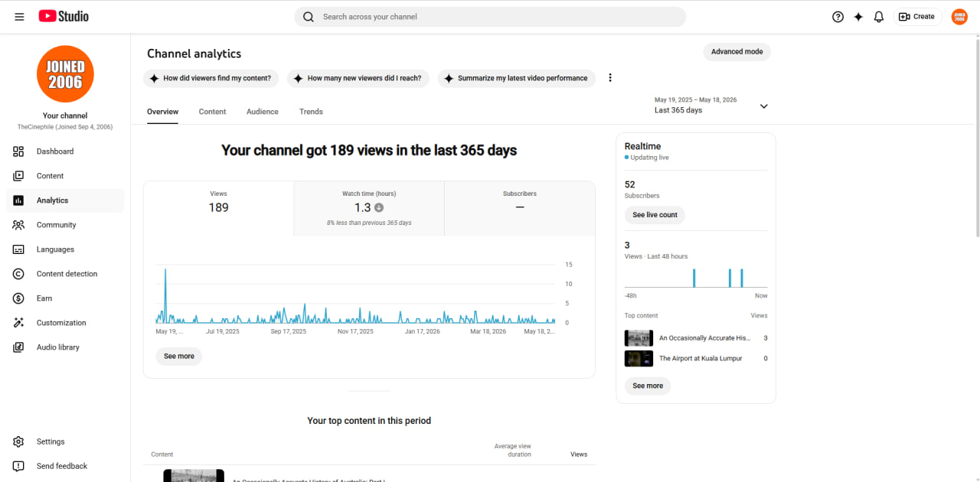The image size is (980, 482).
Task: Click the Advanced mode button
Action: click(737, 52)
